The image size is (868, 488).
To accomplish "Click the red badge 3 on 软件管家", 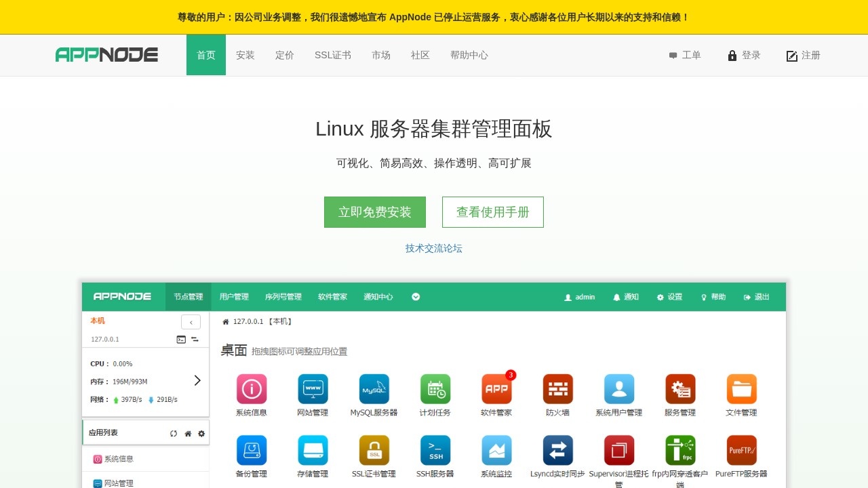I will 511,375.
